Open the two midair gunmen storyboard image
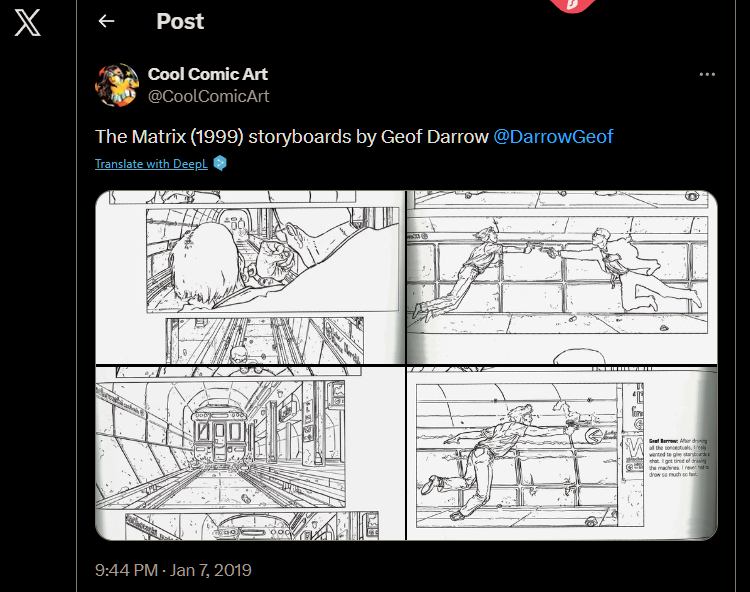 point(562,277)
